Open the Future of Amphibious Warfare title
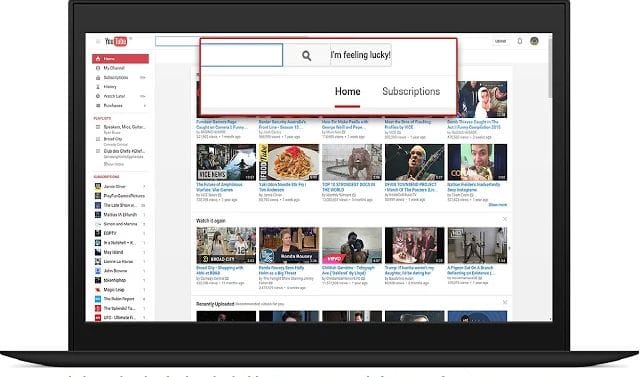 coord(219,187)
